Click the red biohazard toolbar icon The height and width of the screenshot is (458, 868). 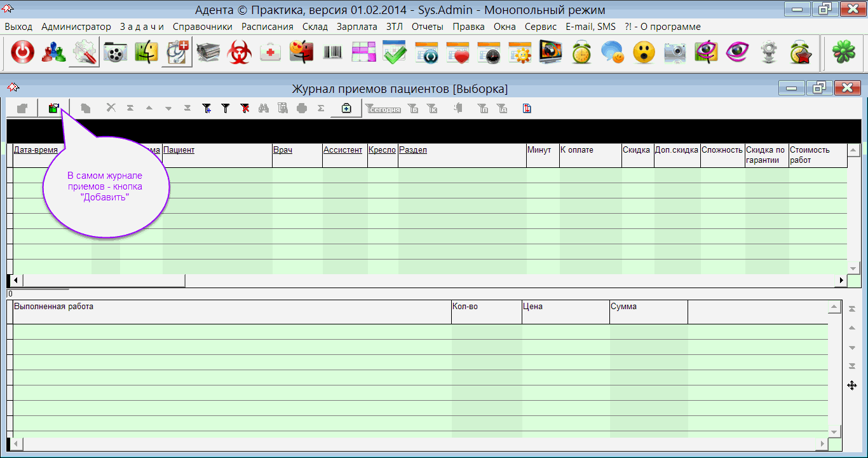(240, 53)
